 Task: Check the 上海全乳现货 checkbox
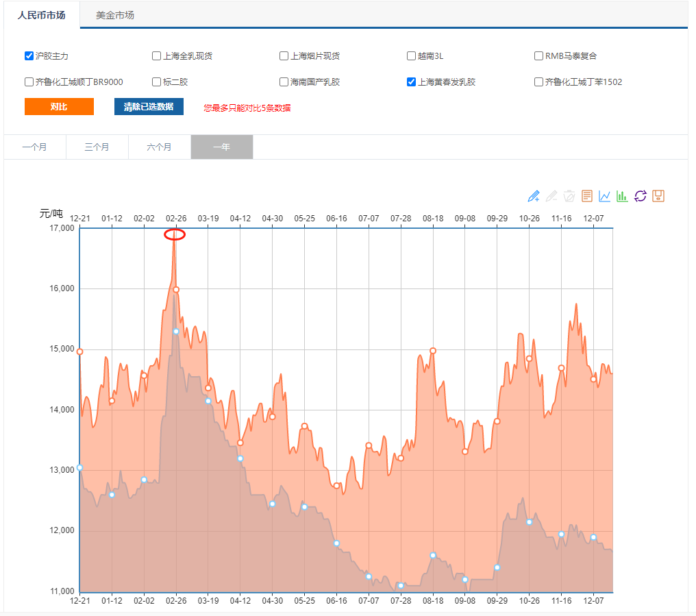pos(156,56)
